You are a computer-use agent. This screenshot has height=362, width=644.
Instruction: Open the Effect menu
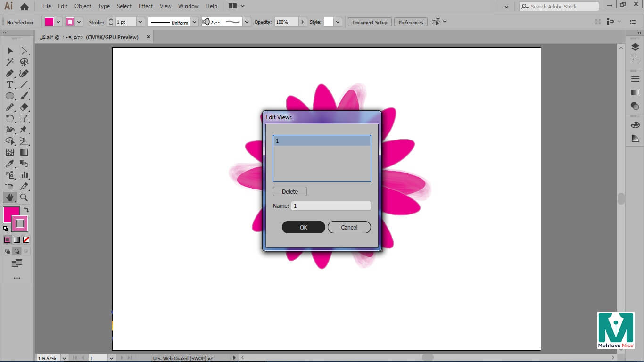pyautogui.click(x=146, y=6)
